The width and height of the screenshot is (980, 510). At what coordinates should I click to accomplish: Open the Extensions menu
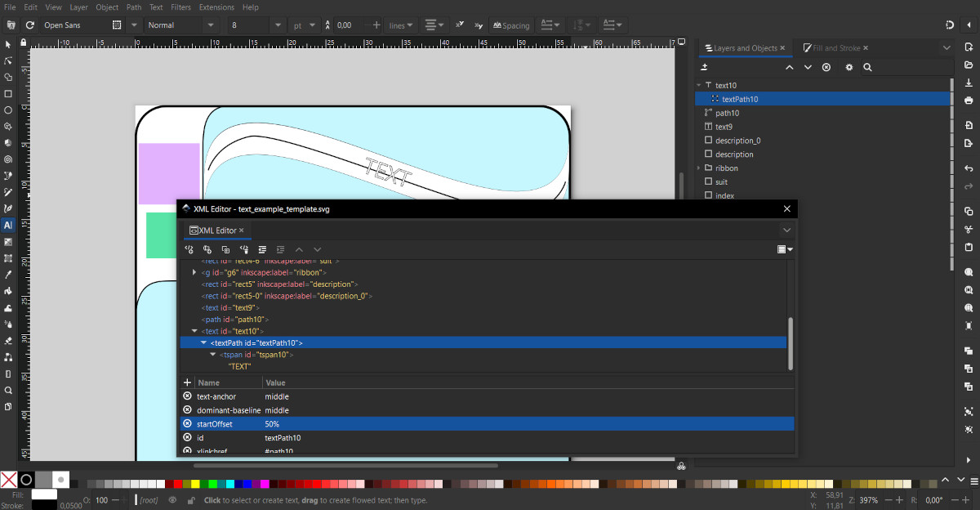[216, 7]
